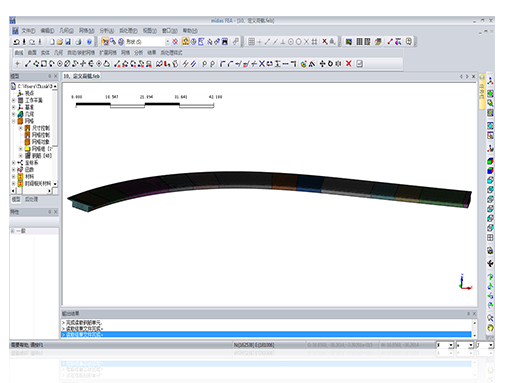
Task: Select the 曲面 tab in the ribbon row
Action: coord(32,53)
